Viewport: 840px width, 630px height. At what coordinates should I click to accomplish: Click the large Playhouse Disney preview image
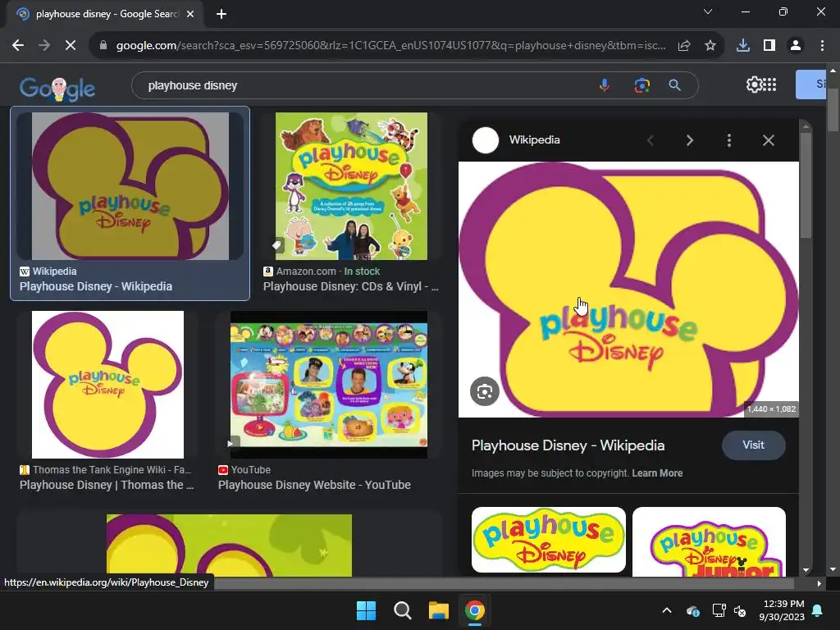pyautogui.click(x=628, y=290)
